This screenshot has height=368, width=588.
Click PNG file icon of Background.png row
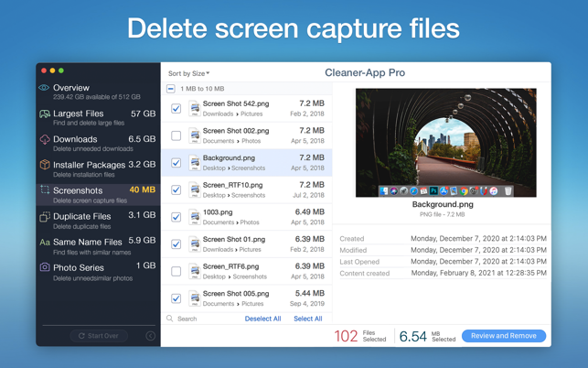194,163
